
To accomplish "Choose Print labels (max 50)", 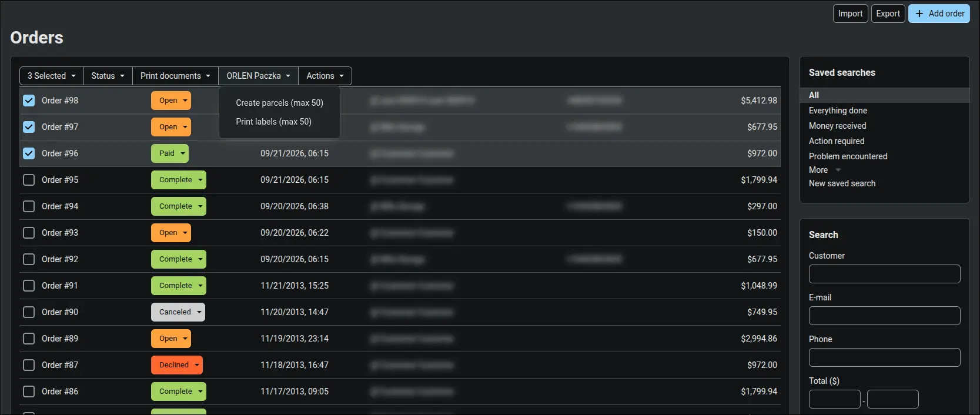I will click(x=274, y=122).
